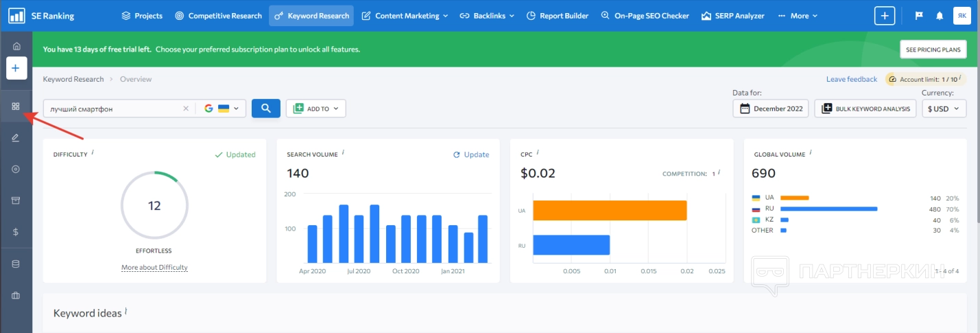Open the More about Difficulty link

tap(154, 267)
